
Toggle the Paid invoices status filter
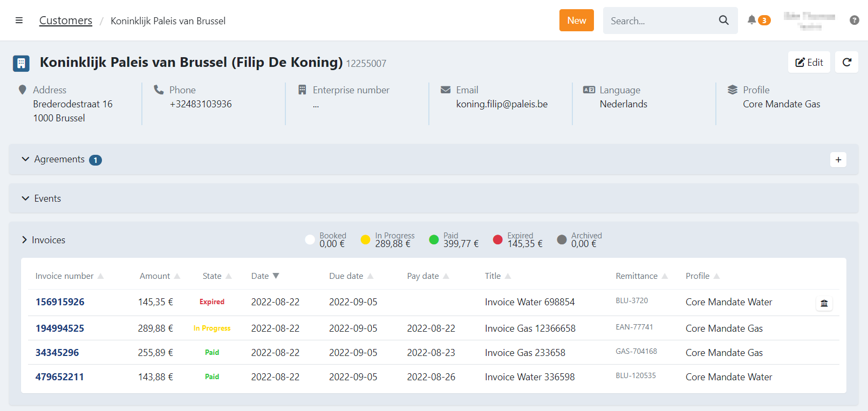point(434,239)
